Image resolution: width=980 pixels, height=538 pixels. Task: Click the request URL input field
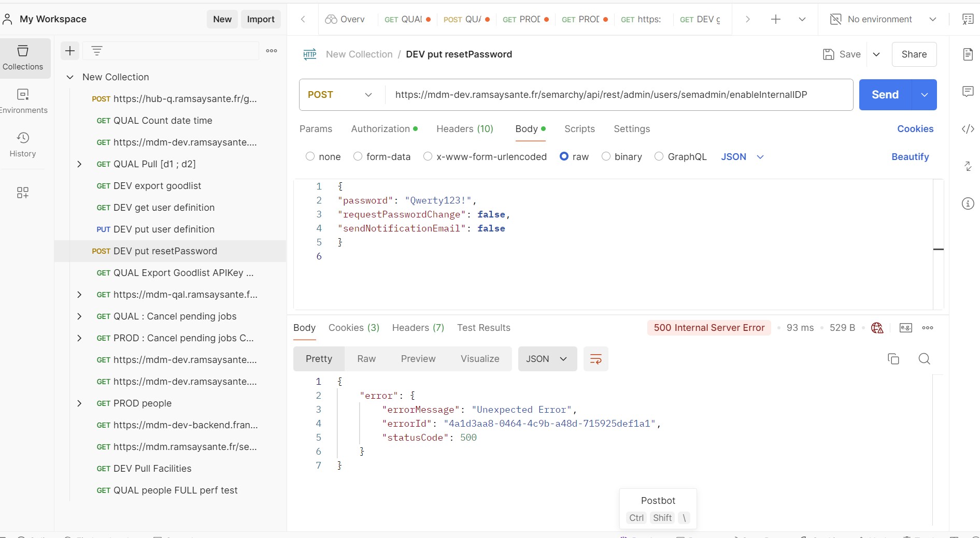coord(619,95)
